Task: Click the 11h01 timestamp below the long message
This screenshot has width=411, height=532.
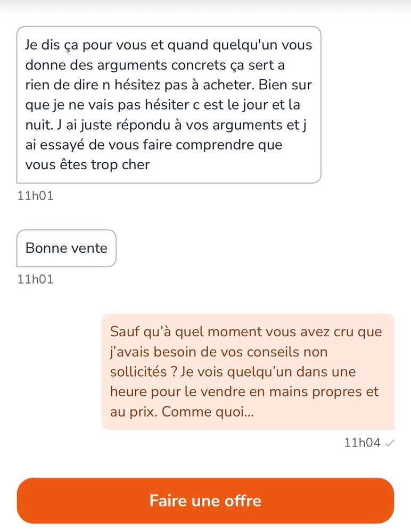Action: pos(36,196)
